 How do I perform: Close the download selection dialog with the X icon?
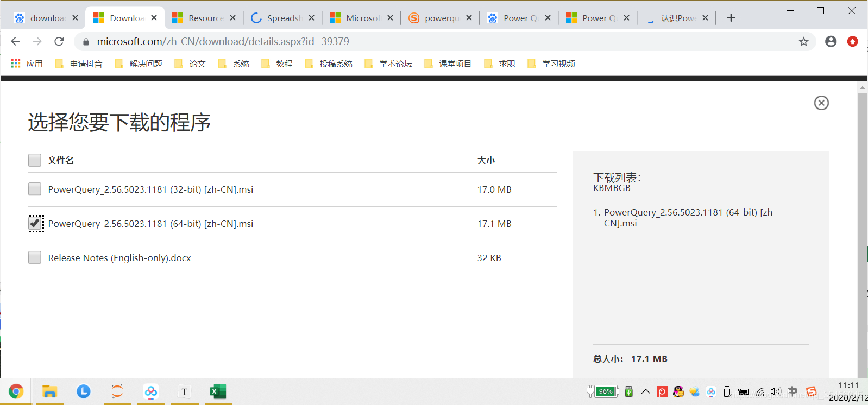[821, 103]
